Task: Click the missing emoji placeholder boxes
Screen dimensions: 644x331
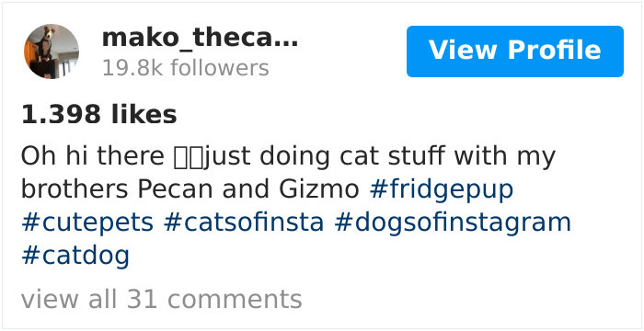Action: coord(189,158)
